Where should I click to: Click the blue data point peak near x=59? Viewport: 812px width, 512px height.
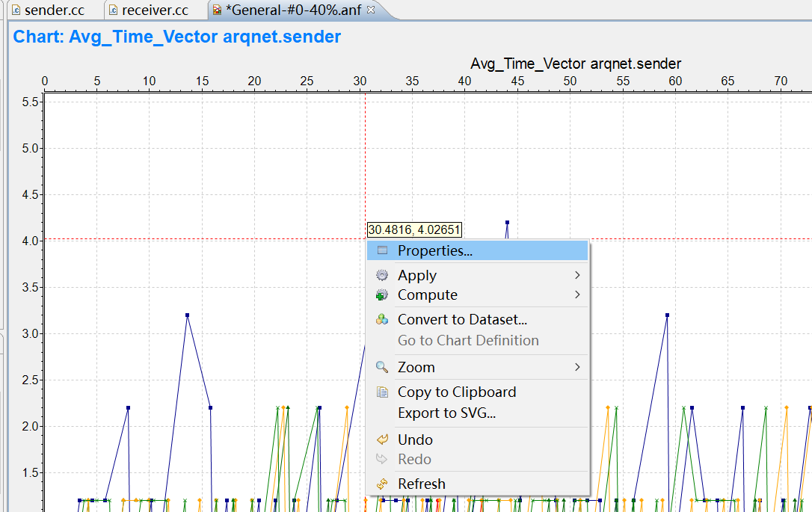[x=667, y=315]
